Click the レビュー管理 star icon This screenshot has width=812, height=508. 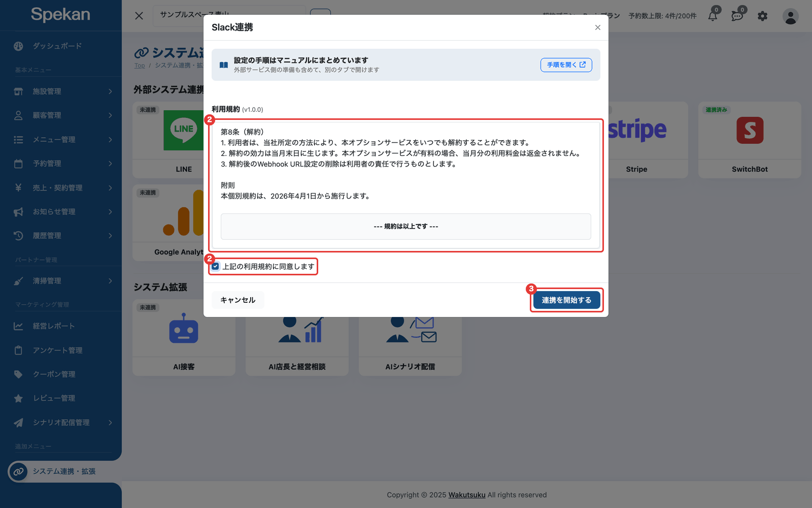point(18,398)
